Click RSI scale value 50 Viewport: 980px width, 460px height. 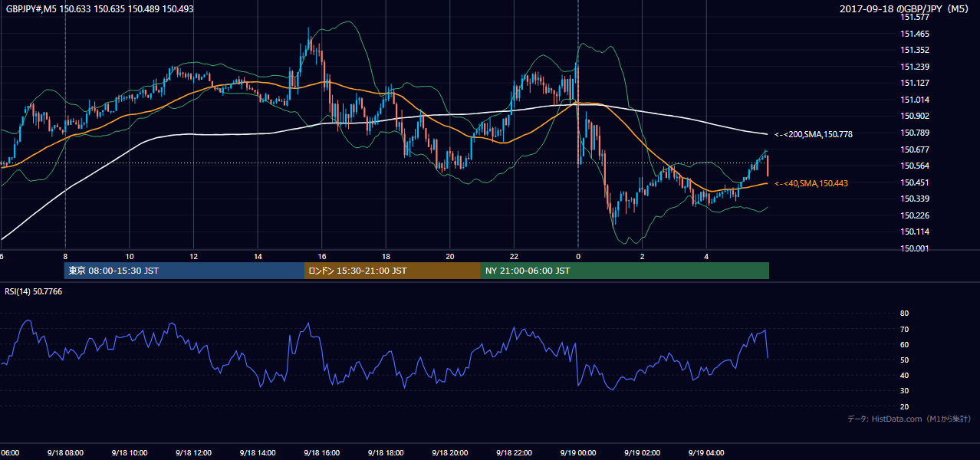pos(904,360)
